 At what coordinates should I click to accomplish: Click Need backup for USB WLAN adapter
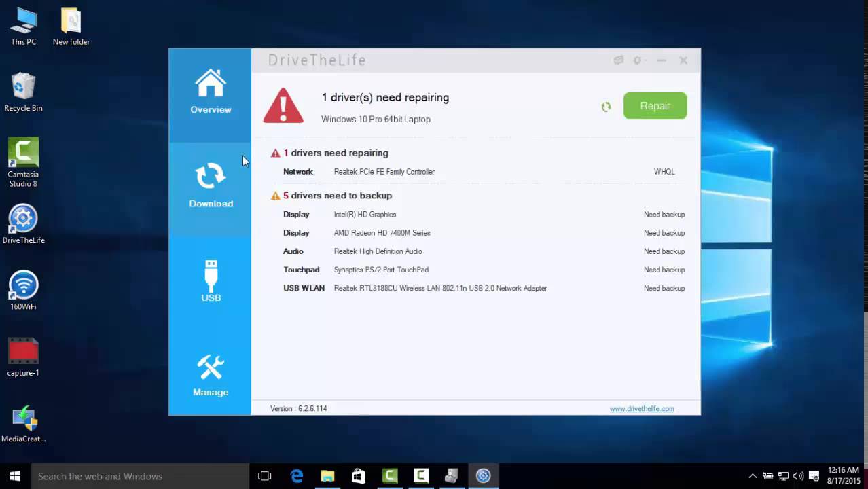pos(664,288)
